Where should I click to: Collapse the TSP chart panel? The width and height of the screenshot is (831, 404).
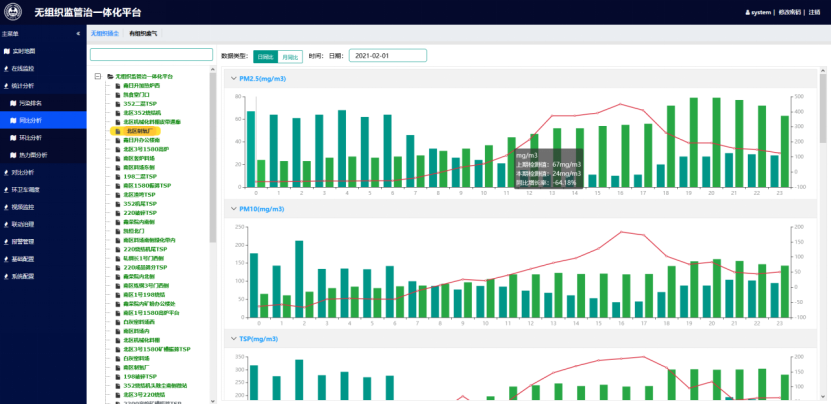tap(234, 339)
